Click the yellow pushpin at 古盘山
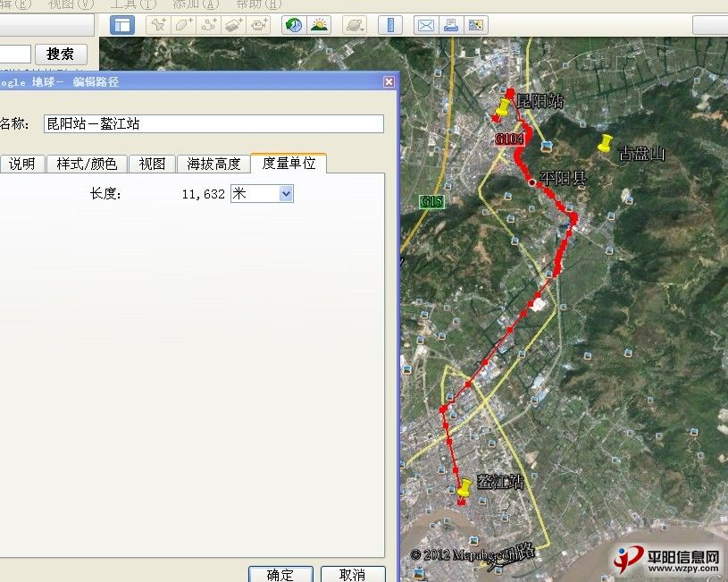Screen dimensions: 728x582 605,144
